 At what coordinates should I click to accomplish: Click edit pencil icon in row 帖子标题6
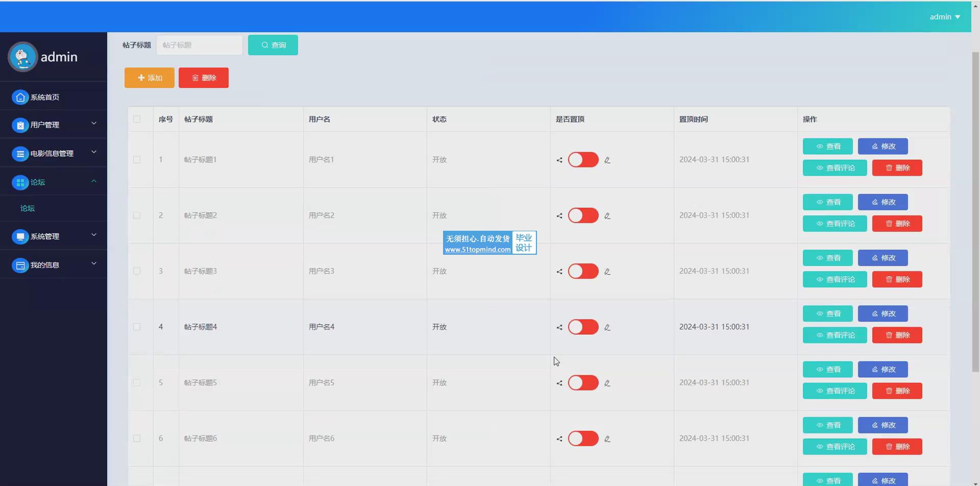pyautogui.click(x=607, y=439)
